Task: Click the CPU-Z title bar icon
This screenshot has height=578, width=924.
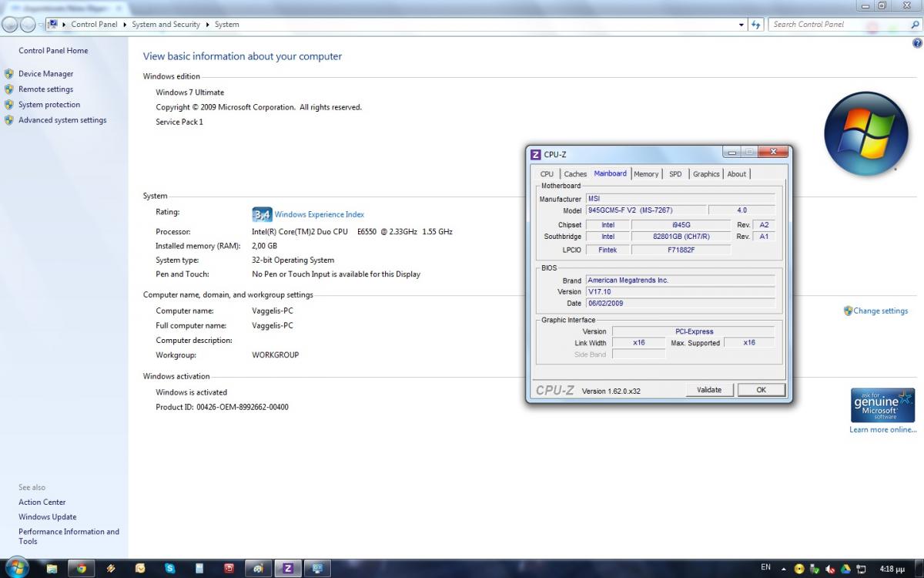Action: click(x=536, y=155)
